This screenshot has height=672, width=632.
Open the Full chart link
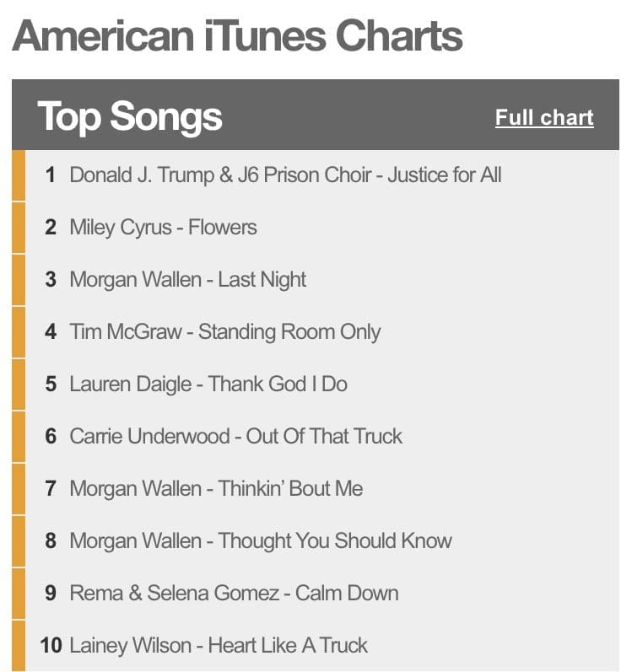pos(544,118)
